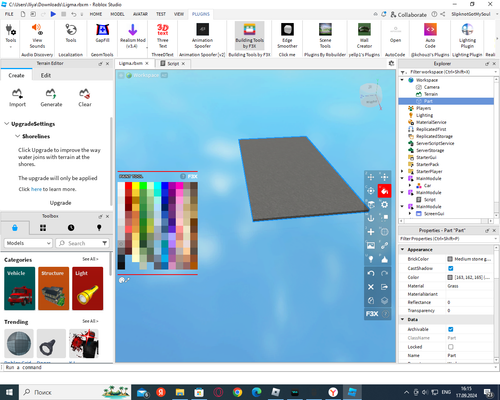Select the F3X Anchor tool
Viewport: 500px width, 400px height.
371,218
